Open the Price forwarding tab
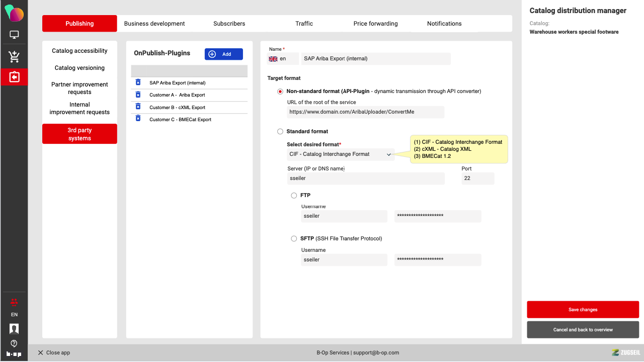This screenshot has width=644, height=362. pyautogui.click(x=375, y=24)
